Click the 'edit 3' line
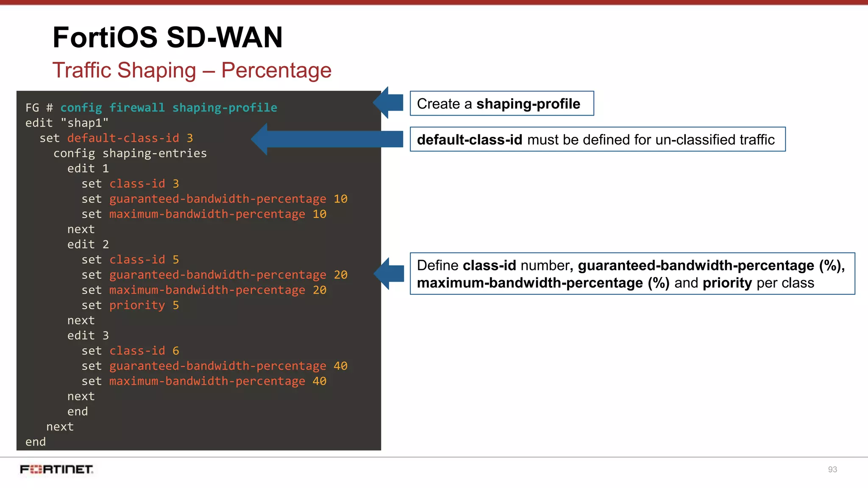 (x=88, y=335)
